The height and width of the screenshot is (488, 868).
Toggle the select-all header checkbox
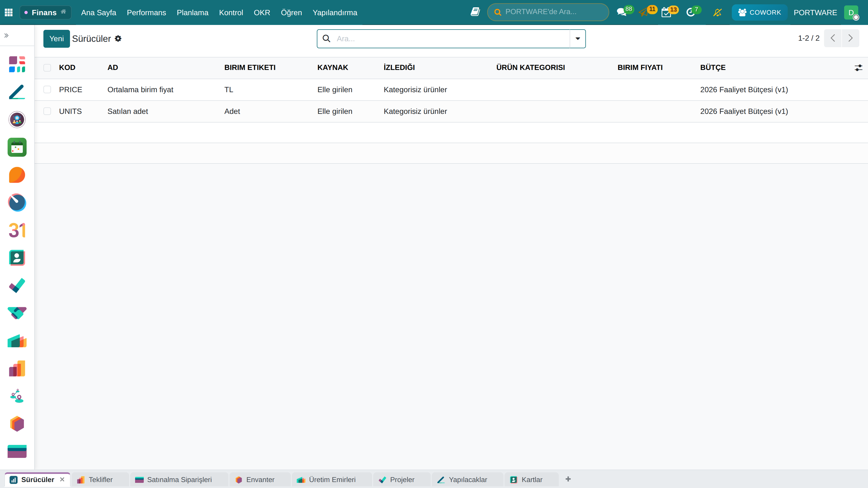(x=47, y=68)
